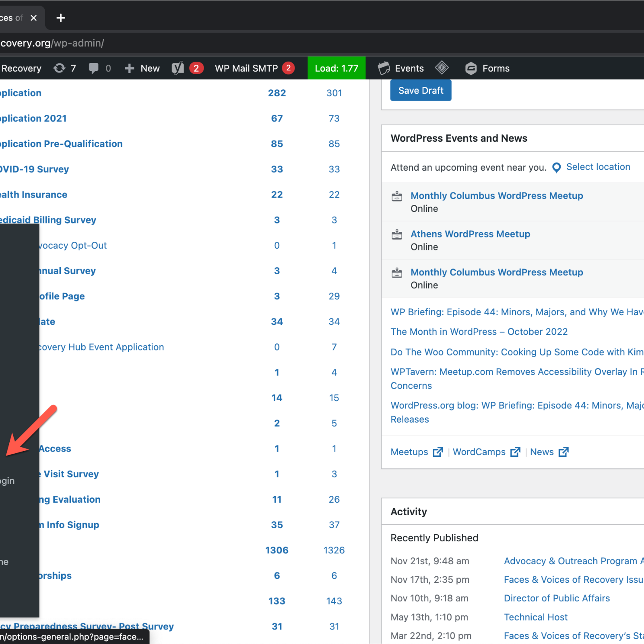Open The Month in WordPress October 2022
The width and height of the screenshot is (644, 644).
479,332
